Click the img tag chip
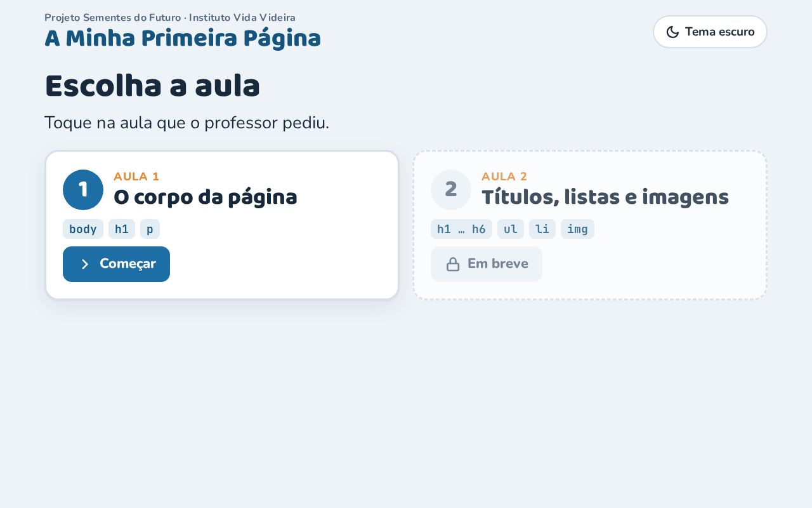This screenshot has width=812, height=508. pos(577,229)
